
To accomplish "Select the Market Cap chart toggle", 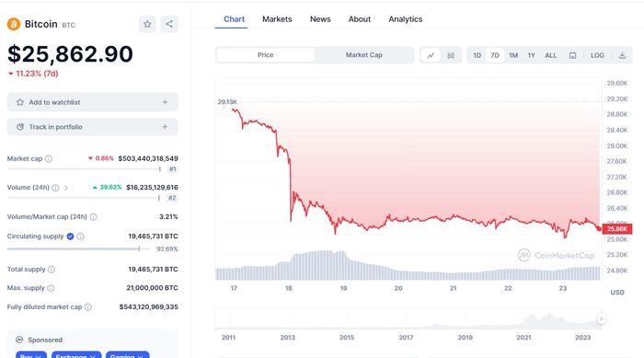I will tap(364, 55).
